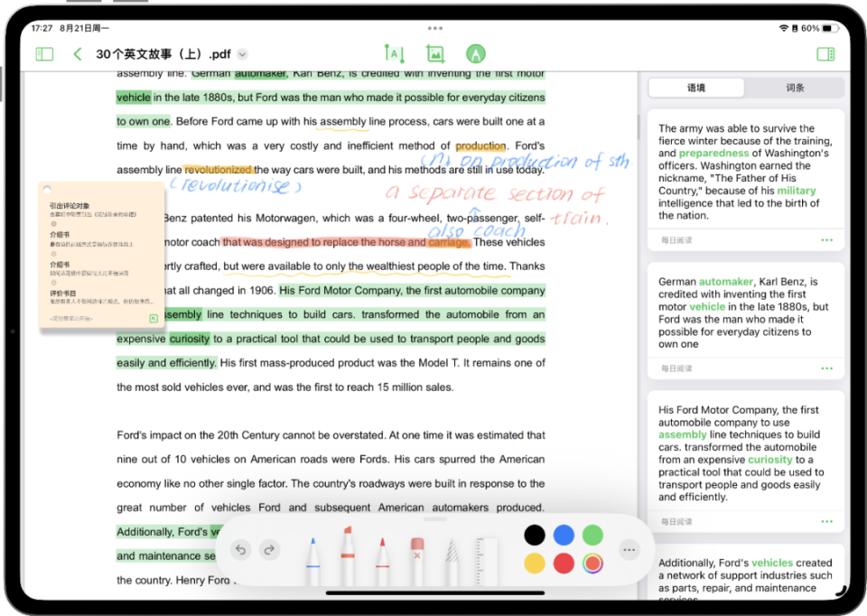The image size is (867, 616).
Task: Switch to the 词条 tab
Action: pyautogui.click(x=795, y=88)
